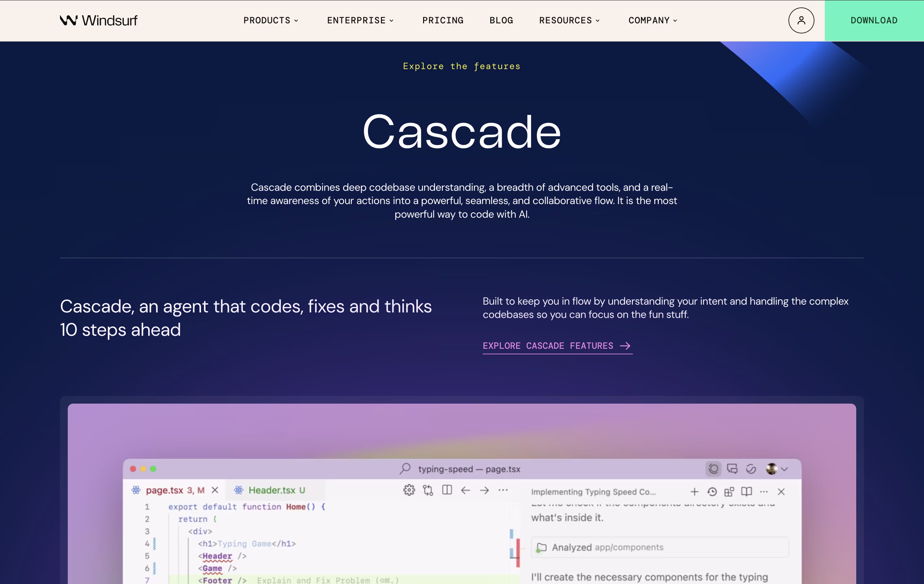
Task: Click the folder icon beside Analyzed app/components
Action: tap(541, 547)
